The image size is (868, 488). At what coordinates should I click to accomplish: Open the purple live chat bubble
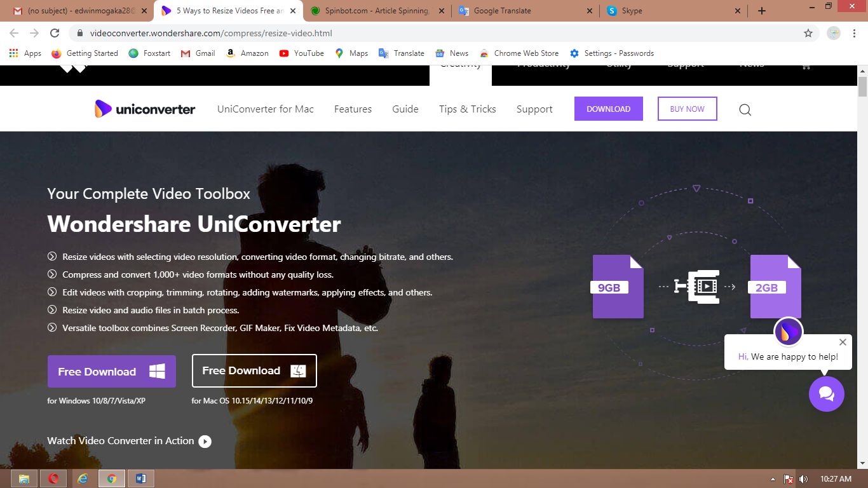(827, 394)
